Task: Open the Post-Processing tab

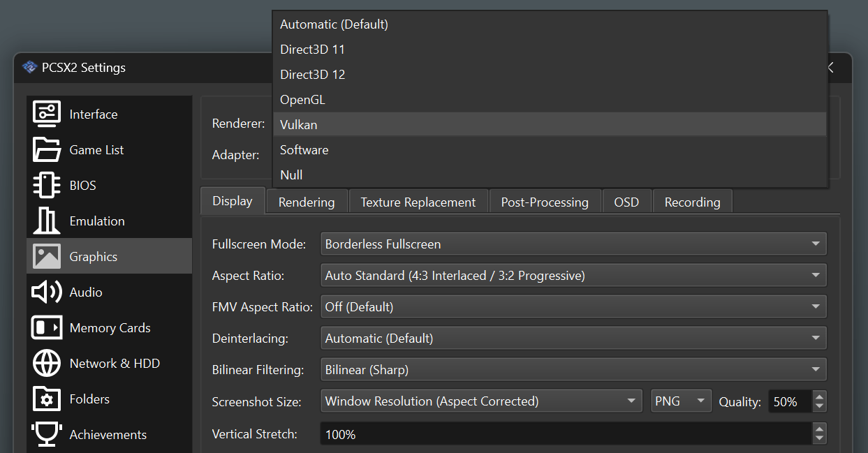Action: [545, 201]
